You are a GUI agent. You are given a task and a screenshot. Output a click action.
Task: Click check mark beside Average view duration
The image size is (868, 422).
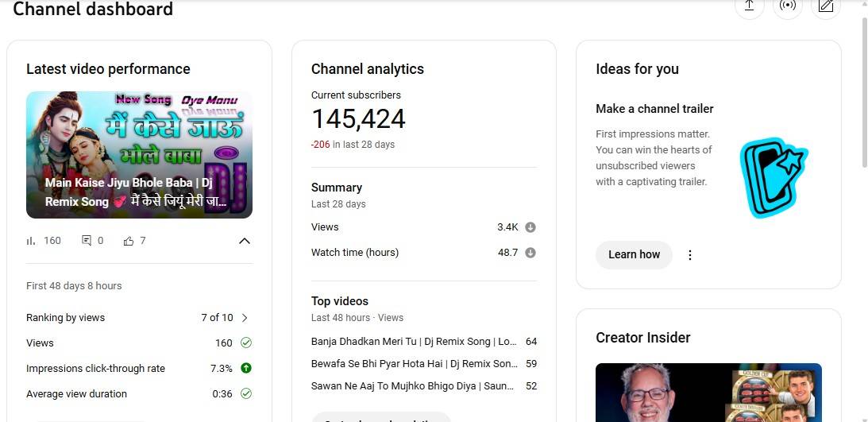[x=246, y=394]
